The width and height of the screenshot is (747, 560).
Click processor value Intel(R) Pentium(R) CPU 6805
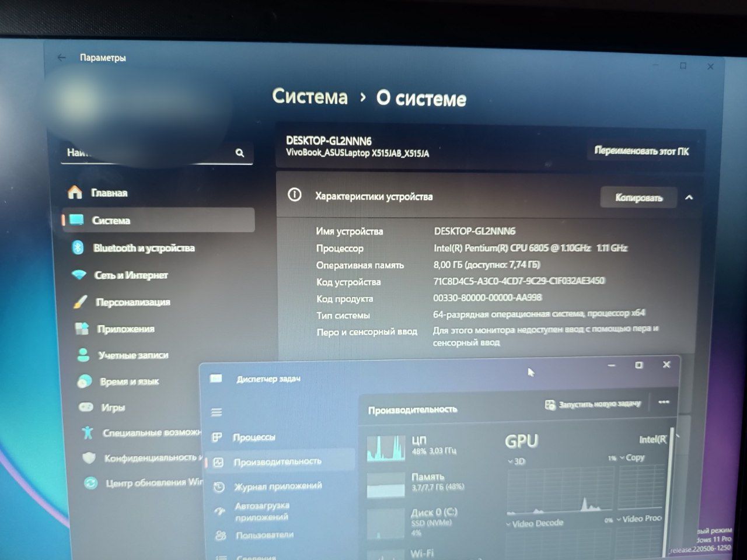[530, 248]
